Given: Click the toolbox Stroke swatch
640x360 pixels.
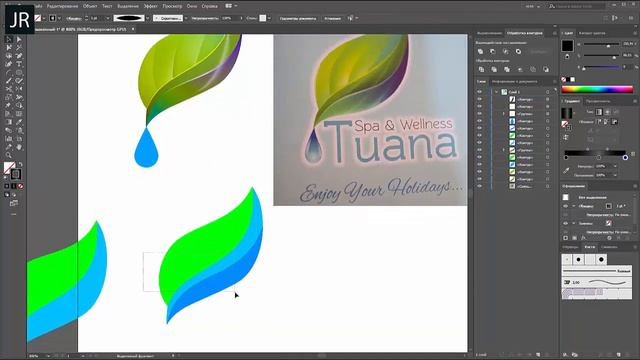Looking at the screenshot, I should [16, 174].
